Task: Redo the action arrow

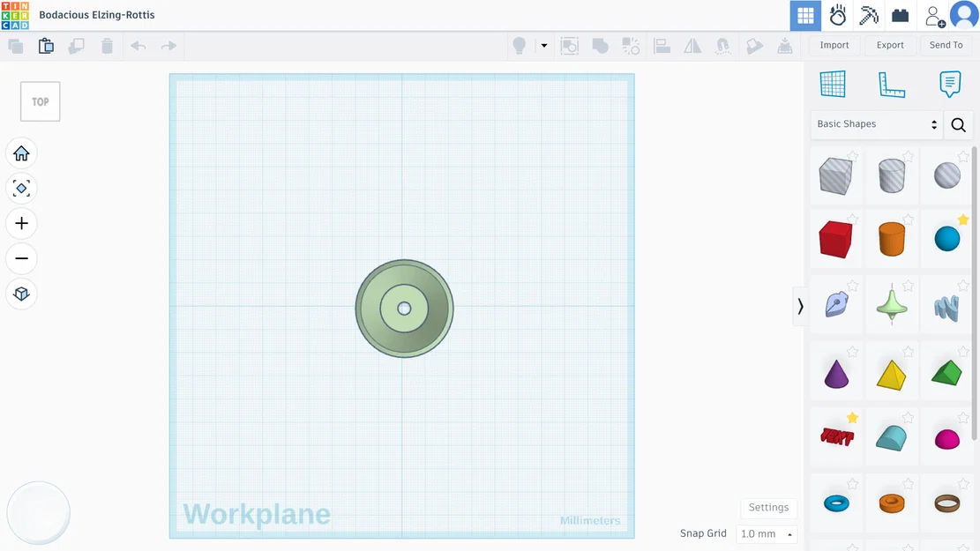Action: [x=168, y=46]
